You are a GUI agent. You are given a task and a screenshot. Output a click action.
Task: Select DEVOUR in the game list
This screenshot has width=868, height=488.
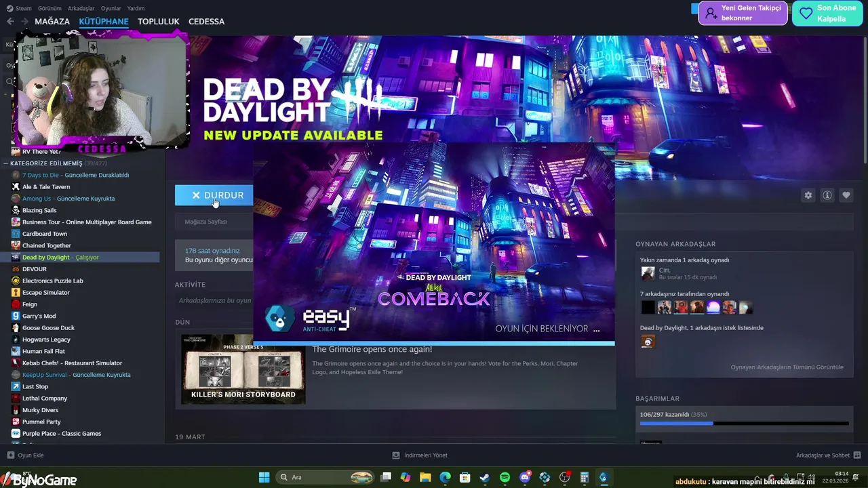pos(35,269)
